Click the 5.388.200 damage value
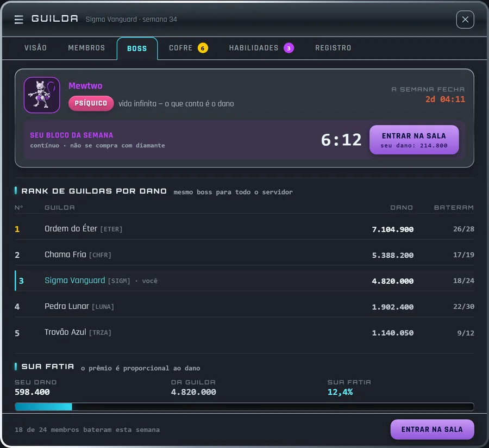Screen dimensions: 489x448 [393, 255]
